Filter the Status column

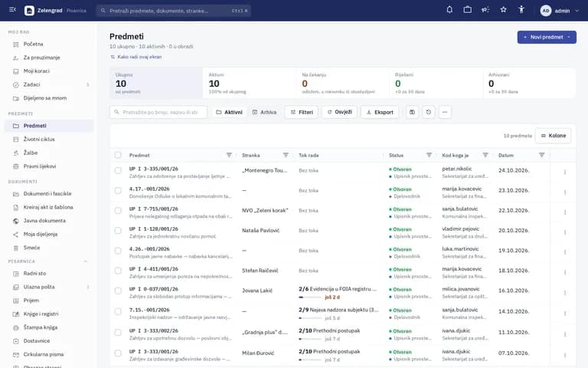point(429,155)
